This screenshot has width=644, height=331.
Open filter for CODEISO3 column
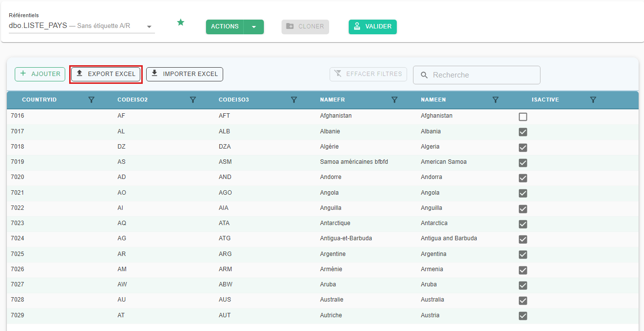coord(294,100)
